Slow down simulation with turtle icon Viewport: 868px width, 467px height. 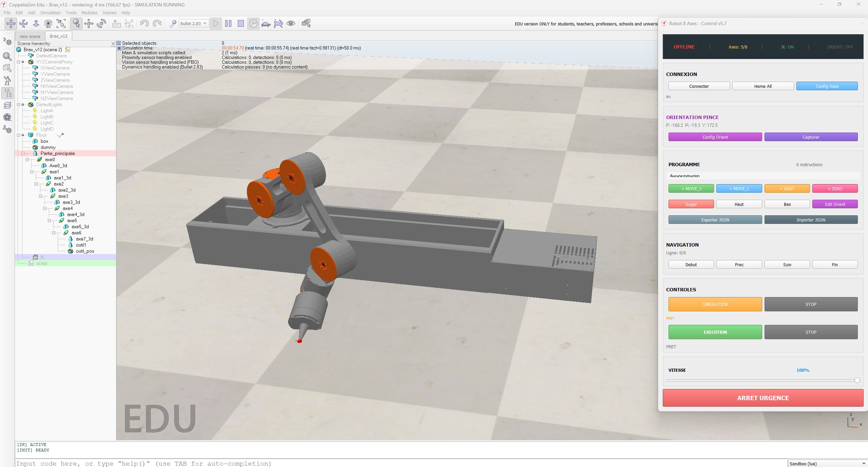click(x=266, y=23)
